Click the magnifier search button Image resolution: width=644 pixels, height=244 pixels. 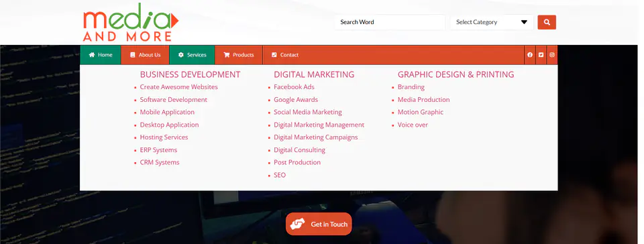click(547, 22)
